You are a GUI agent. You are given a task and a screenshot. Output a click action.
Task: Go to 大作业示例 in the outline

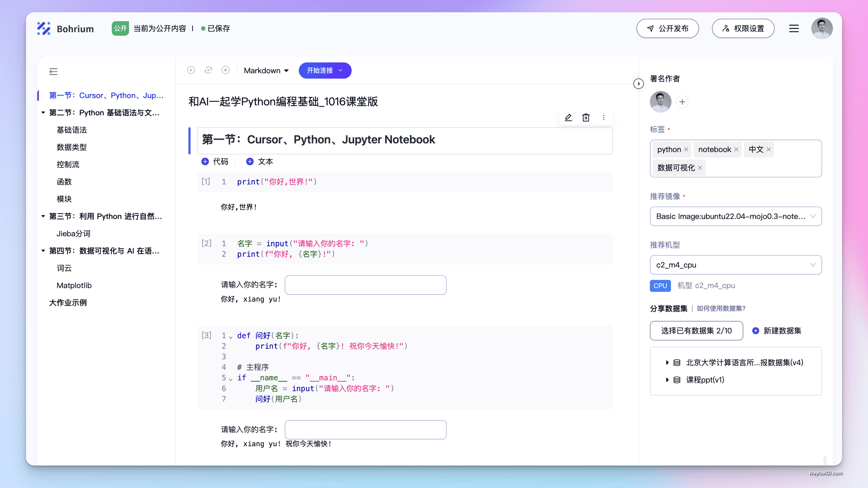coord(68,302)
